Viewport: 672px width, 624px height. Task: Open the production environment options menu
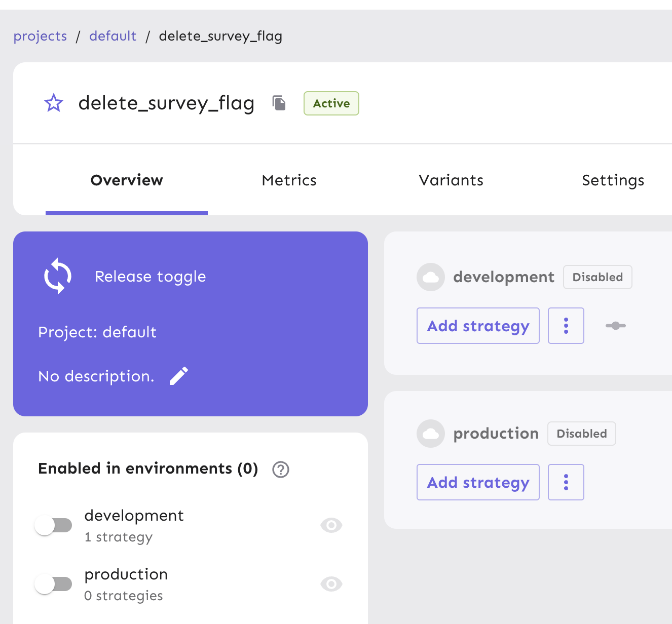click(x=566, y=482)
